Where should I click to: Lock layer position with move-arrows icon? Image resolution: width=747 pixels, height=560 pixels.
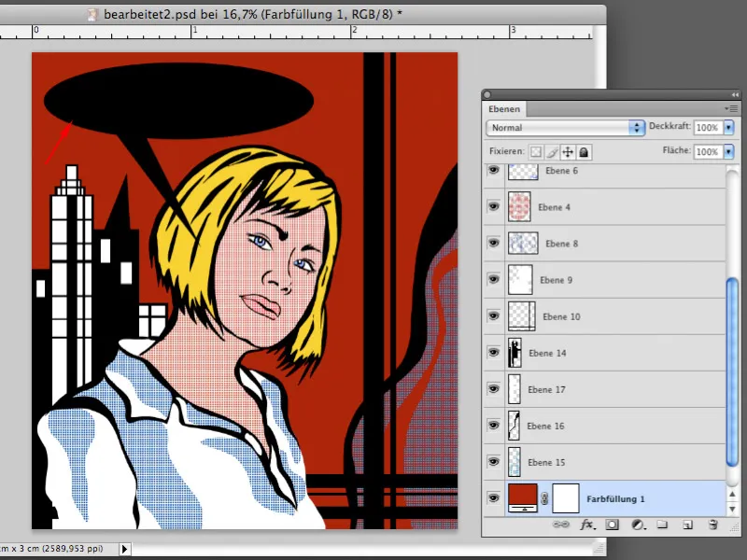coord(568,152)
